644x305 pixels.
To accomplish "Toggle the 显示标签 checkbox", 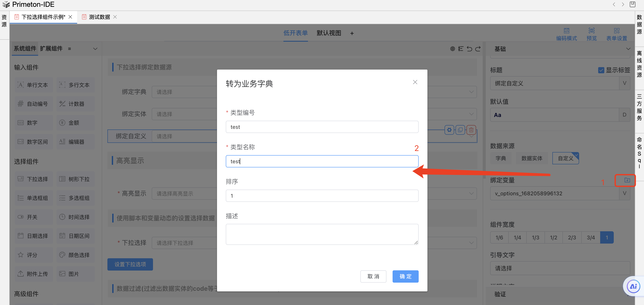I will [601, 70].
